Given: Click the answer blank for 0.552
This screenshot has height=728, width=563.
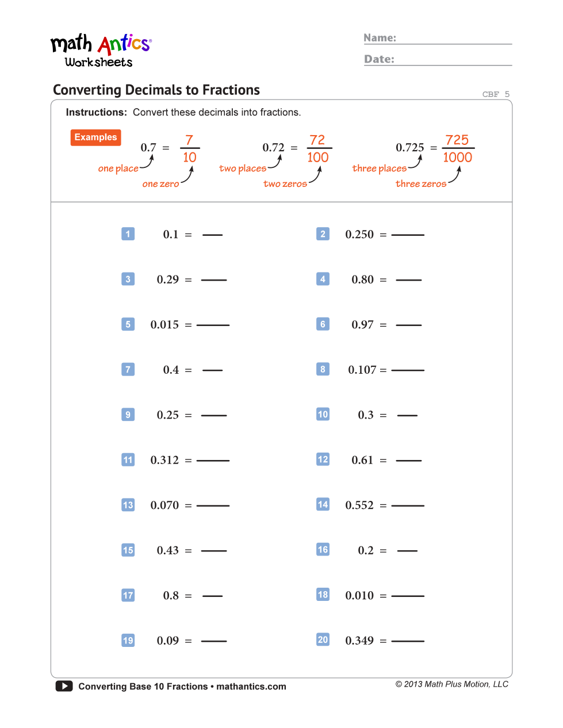Looking at the screenshot, I should [x=408, y=505].
